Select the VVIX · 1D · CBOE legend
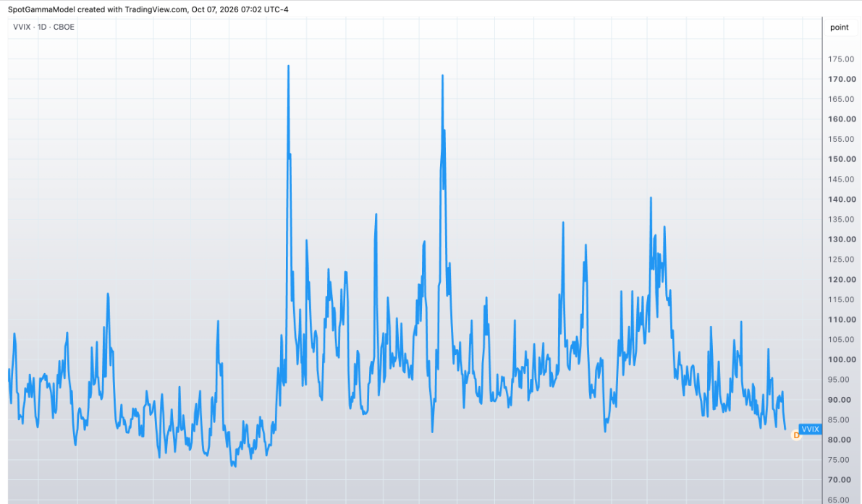This screenshot has width=862, height=504. 44,27
